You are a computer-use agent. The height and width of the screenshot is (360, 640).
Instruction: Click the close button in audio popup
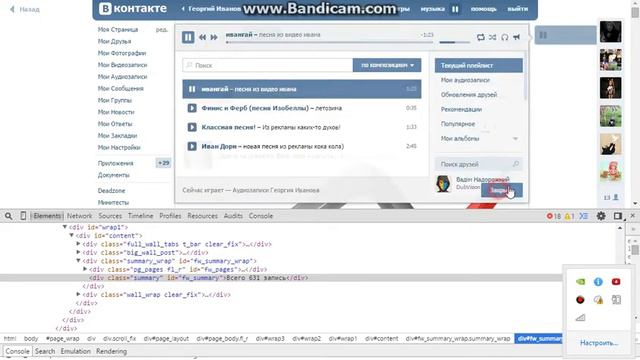point(502,190)
